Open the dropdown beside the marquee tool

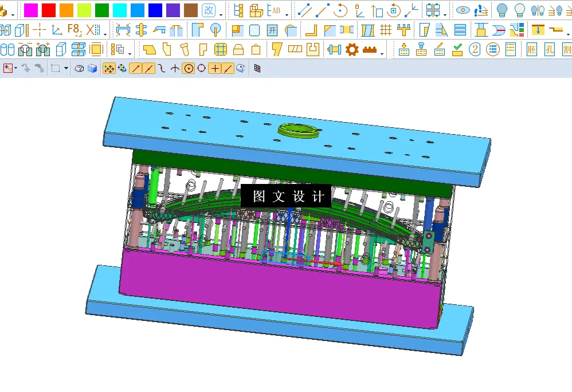click(x=66, y=69)
